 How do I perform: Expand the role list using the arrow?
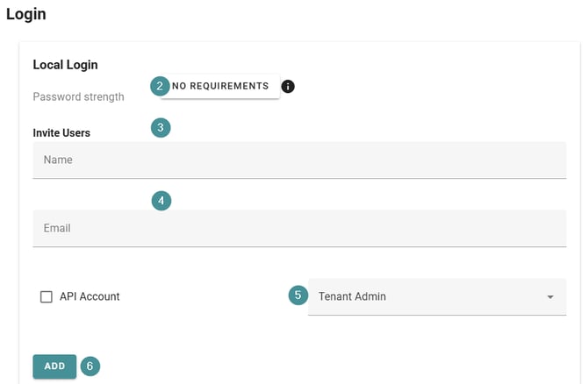(x=550, y=297)
